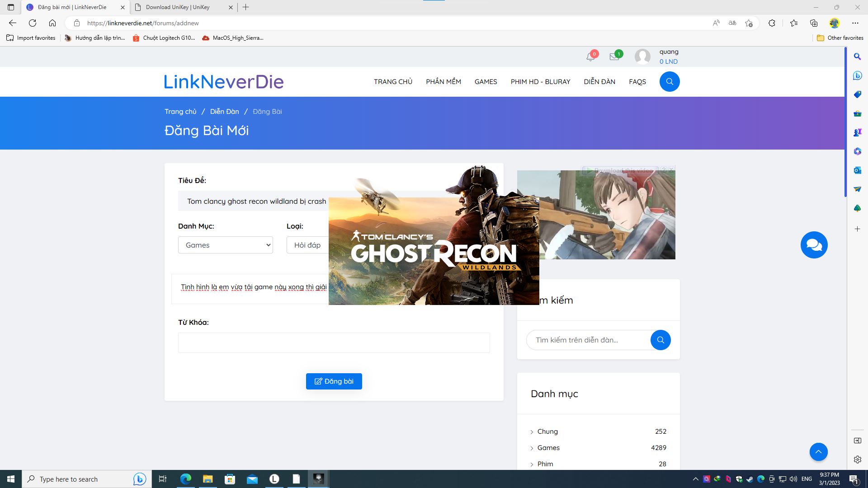Show hidden system tray icons chevron

tap(695, 479)
